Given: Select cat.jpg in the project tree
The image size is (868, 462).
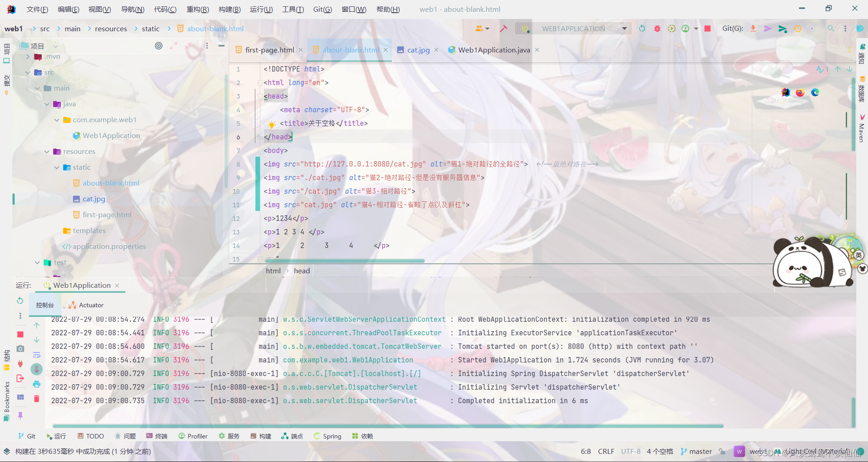Looking at the screenshot, I should (94, 199).
